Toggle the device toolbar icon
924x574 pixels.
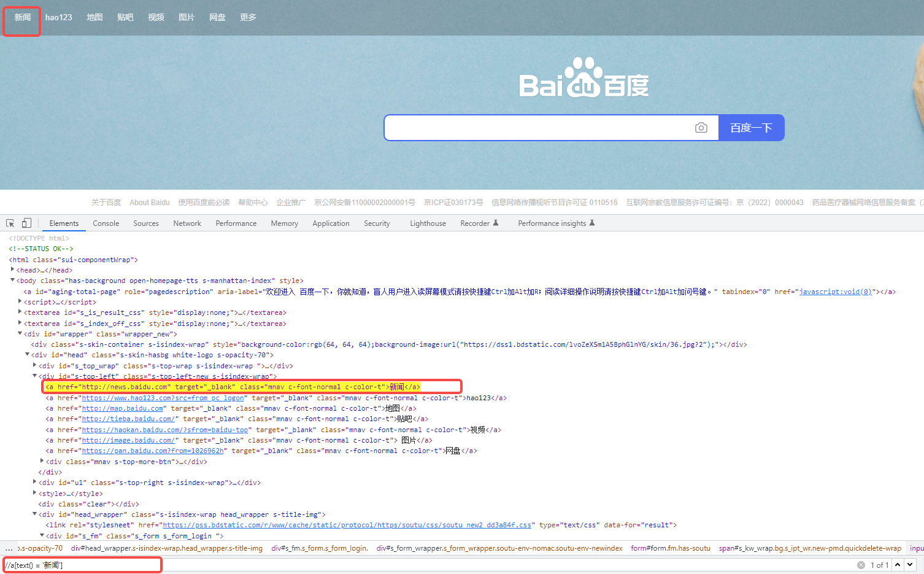tap(26, 223)
